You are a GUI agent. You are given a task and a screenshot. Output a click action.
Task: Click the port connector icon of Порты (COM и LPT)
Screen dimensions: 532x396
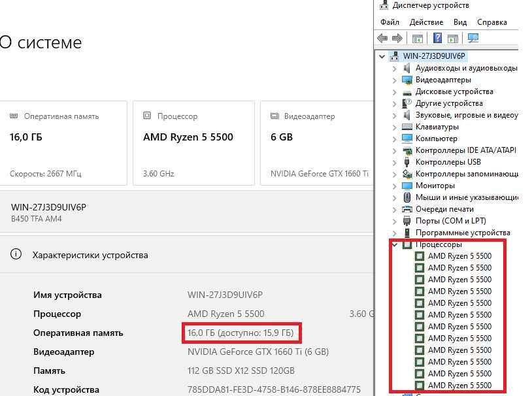coord(407,221)
